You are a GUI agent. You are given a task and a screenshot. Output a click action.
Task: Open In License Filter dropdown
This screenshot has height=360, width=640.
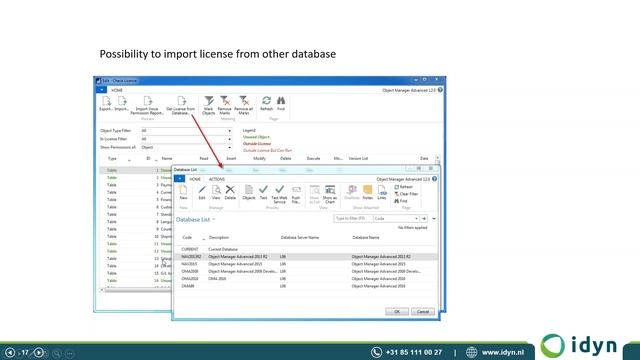(229, 139)
